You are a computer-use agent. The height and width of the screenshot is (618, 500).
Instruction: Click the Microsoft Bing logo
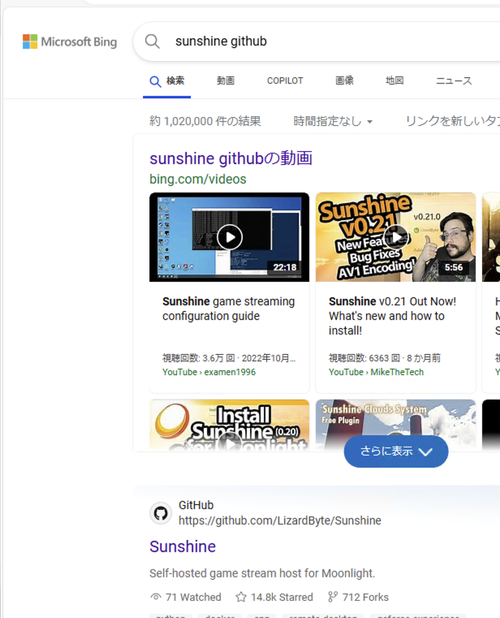70,41
